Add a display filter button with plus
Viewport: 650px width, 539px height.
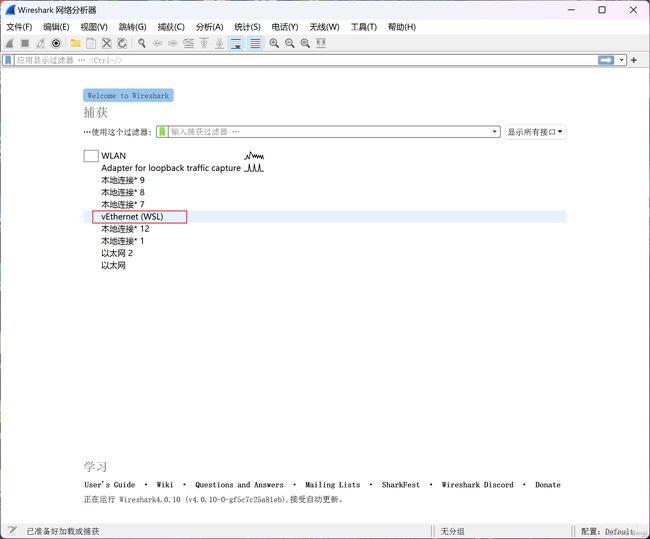tap(634, 60)
